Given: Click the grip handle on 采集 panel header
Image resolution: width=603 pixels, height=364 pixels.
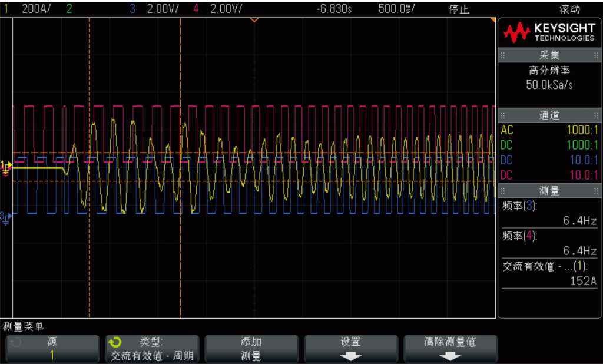Looking at the screenshot, I should (503, 55).
